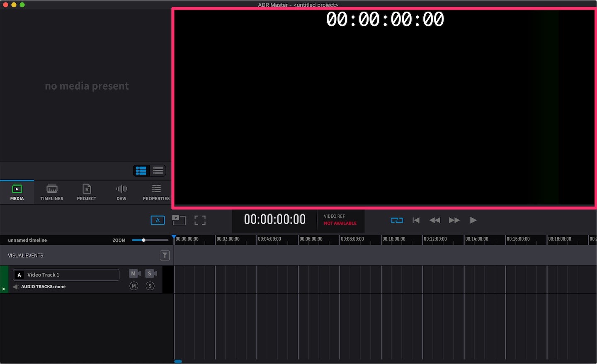Mute video on Video Track 1

135,273
